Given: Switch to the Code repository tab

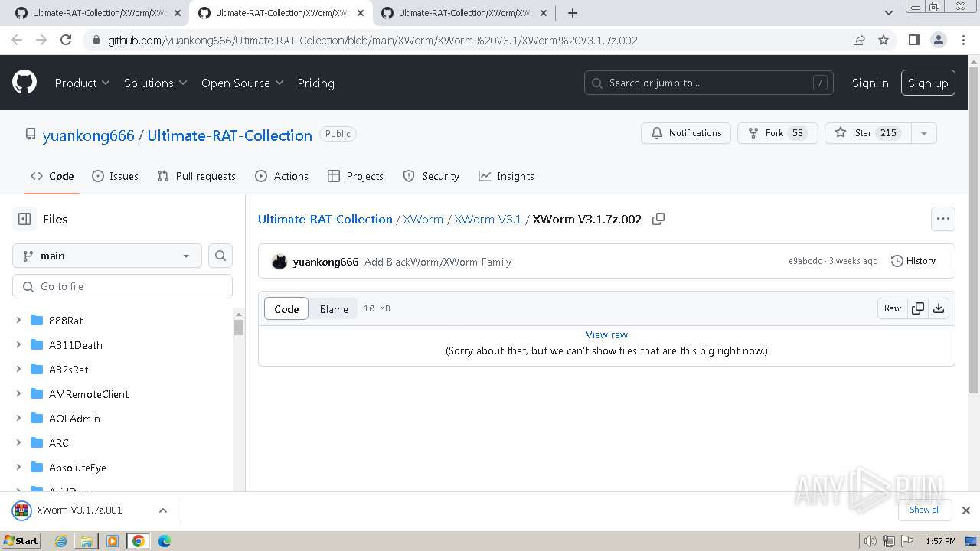Looking at the screenshot, I should point(52,176).
